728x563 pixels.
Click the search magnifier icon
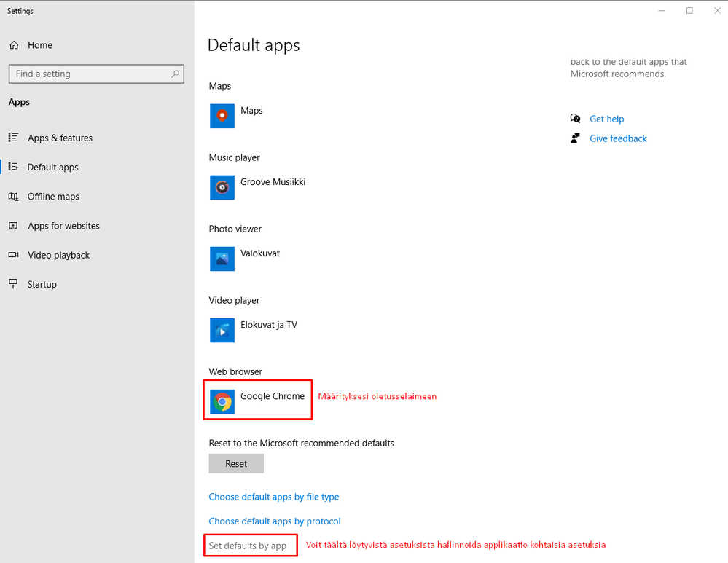pos(176,74)
